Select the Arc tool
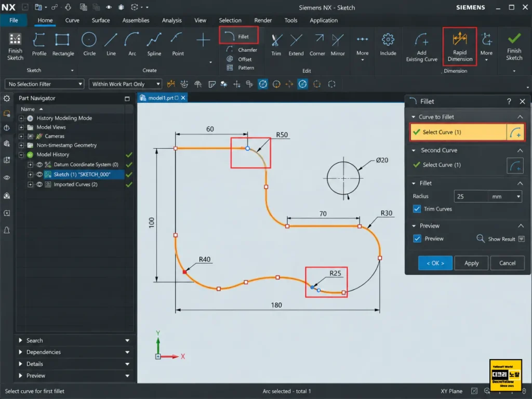This screenshot has height=399, width=532. (132, 45)
